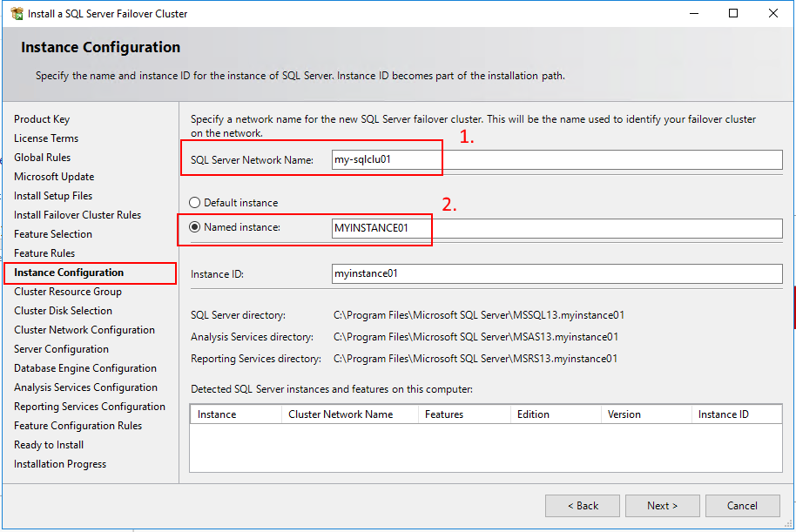Open the Product Key step

pyautogui.click(x=42, y=119)
